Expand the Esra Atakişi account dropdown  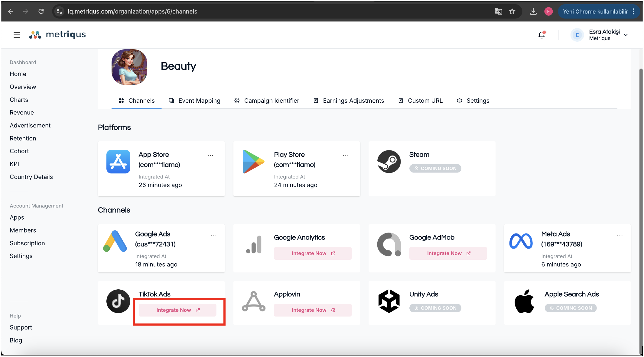coord(626,35)
